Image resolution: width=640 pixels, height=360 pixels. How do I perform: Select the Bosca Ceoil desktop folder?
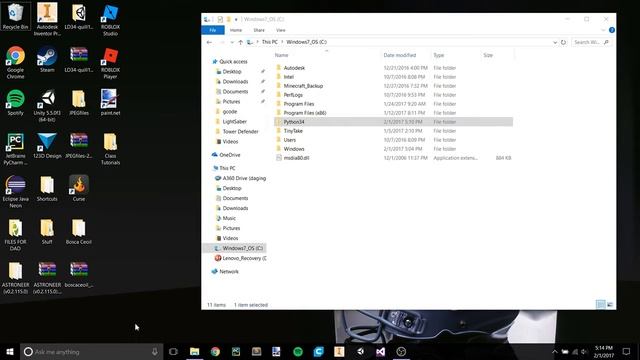coord(79,231)
